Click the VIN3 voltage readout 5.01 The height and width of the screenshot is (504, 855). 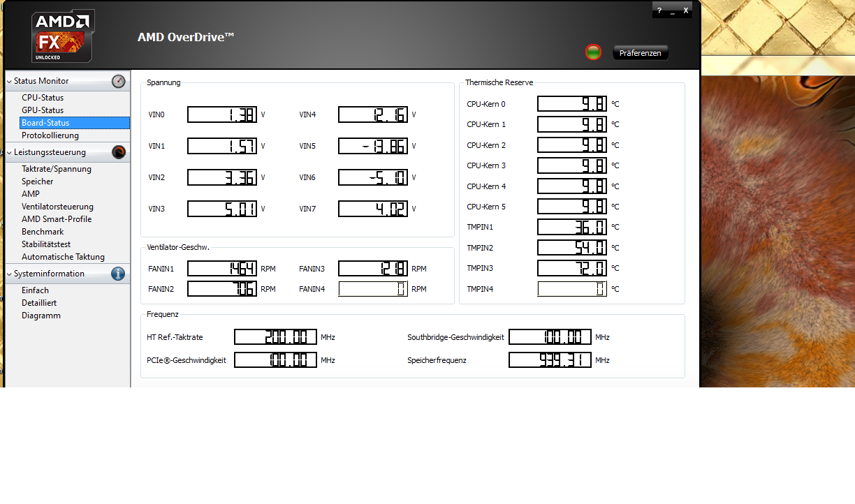(x=222, y=209)
